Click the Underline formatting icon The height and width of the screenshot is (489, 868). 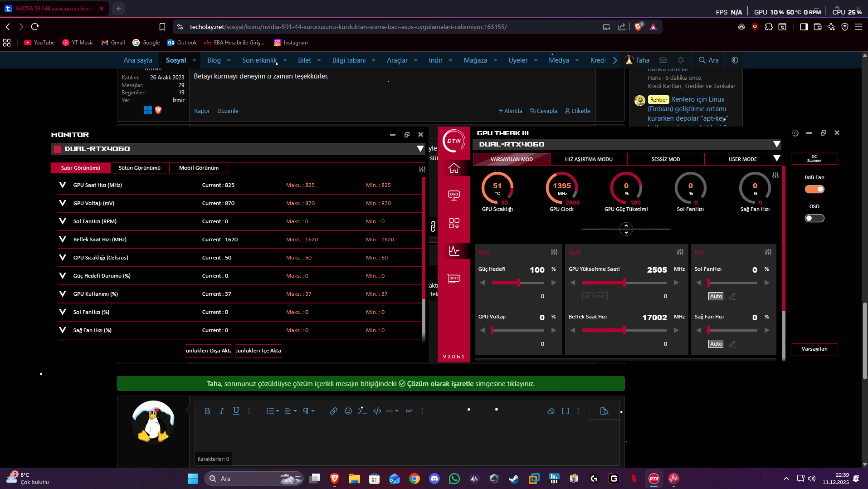(x=236, y=411)
